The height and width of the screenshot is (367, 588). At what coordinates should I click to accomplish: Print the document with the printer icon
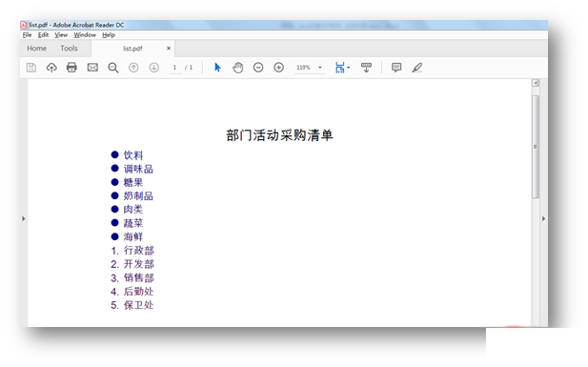coord(71,68)
